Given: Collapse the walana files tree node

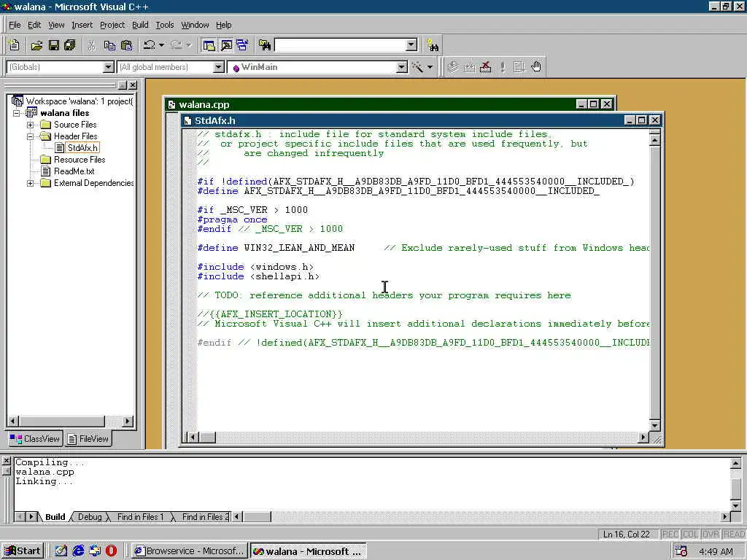Looking at the screenshot, I should tap(18, 113).
